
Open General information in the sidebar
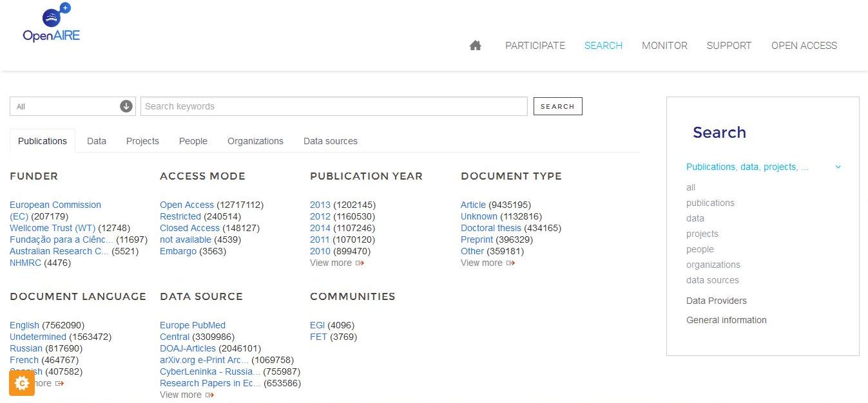(726, 320)
